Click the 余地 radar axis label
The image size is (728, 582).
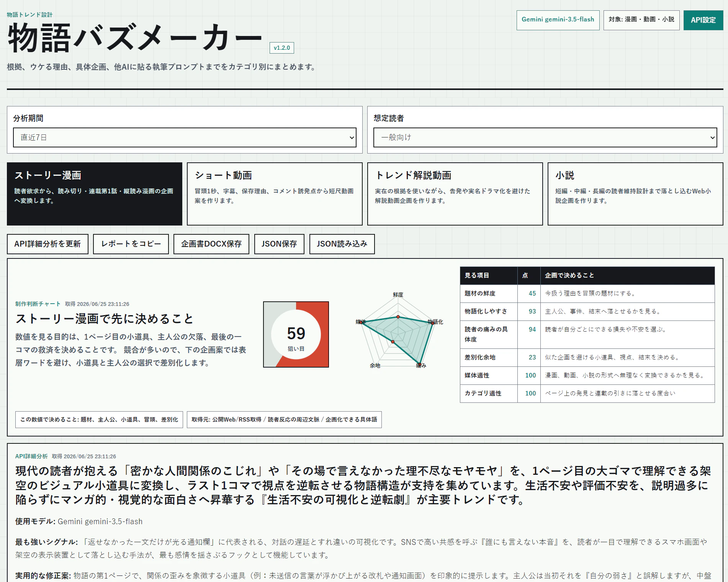coord(375,365)
